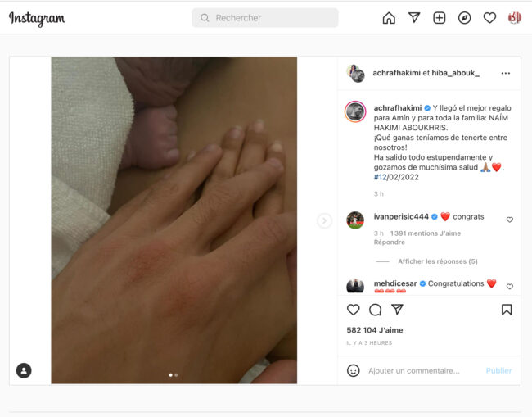
Task: Open the Explore compass icon
Action: tap(464, 18)
